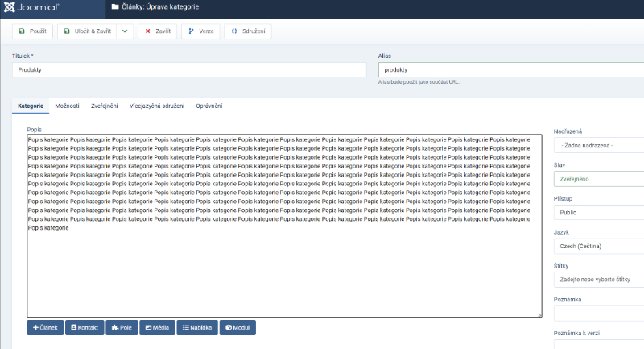
Task: Insert contact using Kontakt button
Action: pos(85,328)
